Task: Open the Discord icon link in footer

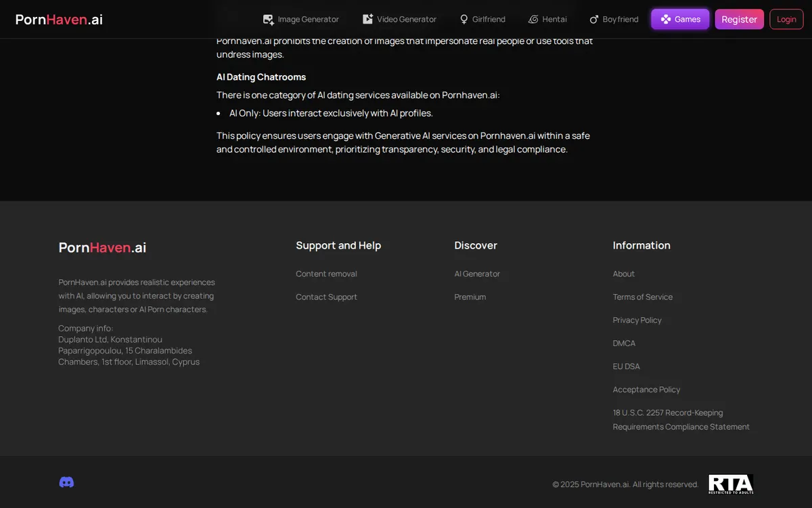Action: [x=66, y=482]
